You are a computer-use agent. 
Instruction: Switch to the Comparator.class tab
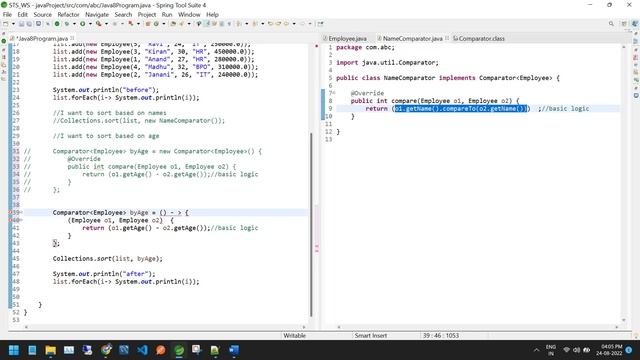click(x=481, y=38)
